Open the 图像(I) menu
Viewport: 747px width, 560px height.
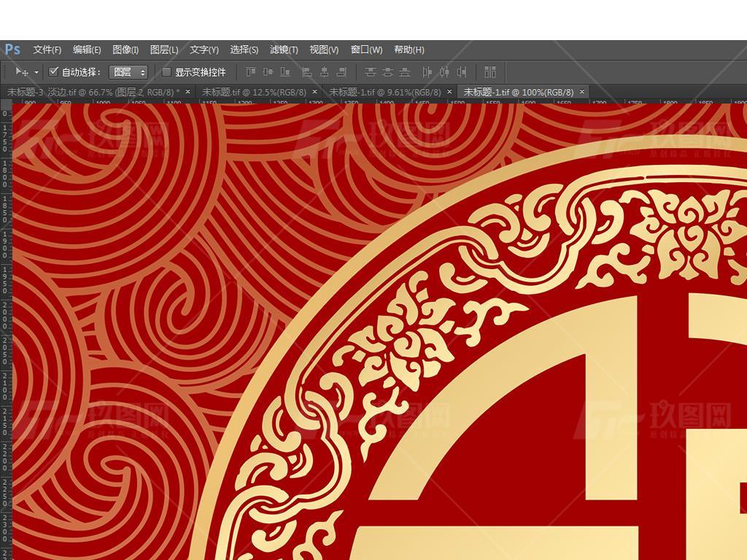[125, 50]
